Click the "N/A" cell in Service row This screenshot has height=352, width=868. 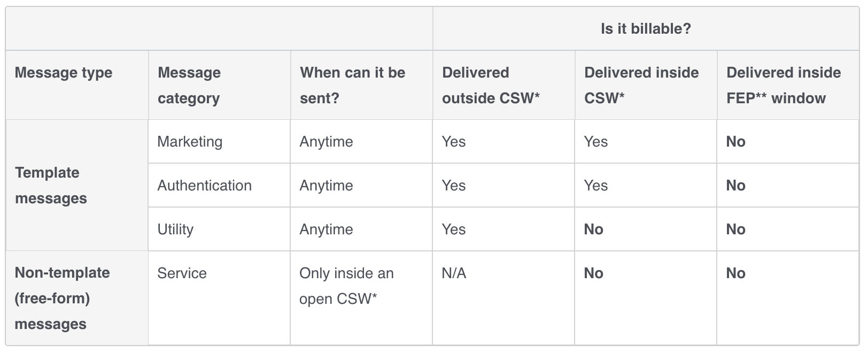coord(454,273)
